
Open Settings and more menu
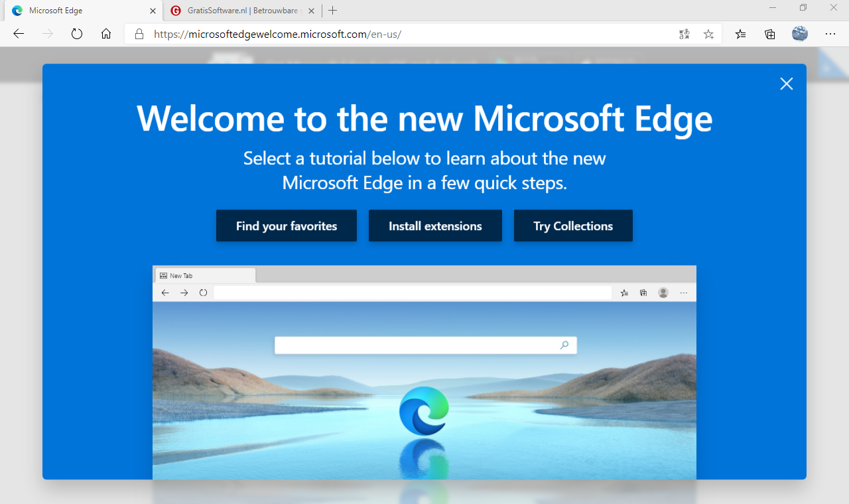pyautogui.click(x=830, y=34)
